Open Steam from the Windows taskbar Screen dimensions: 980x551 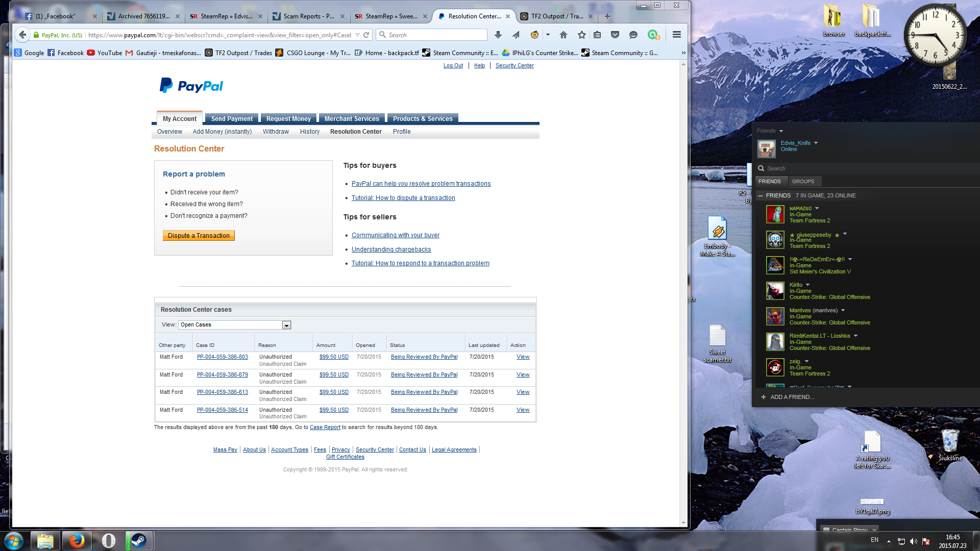pos(138,540)
